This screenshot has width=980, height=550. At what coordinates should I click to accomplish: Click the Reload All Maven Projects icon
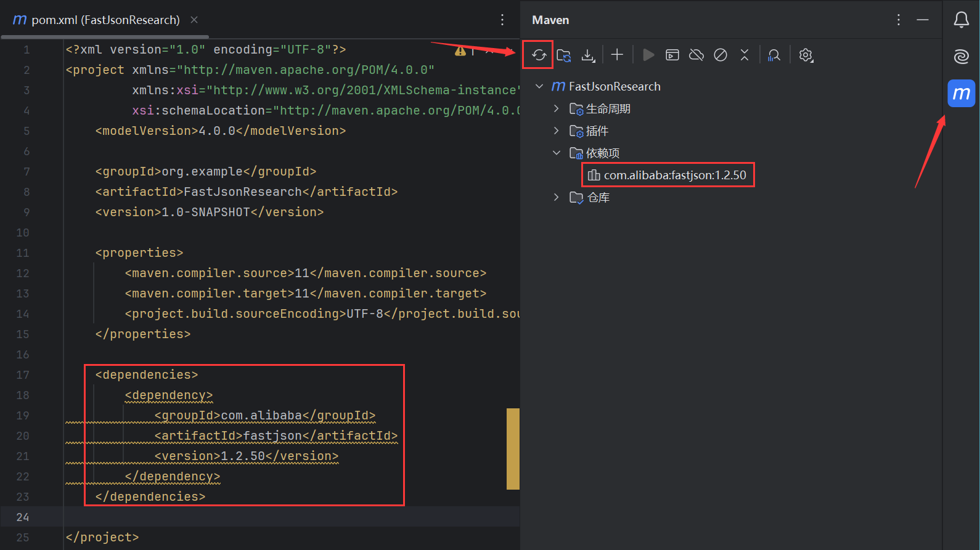tap(539, 55)
